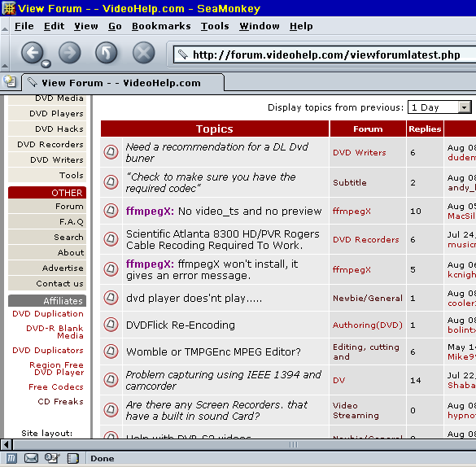Open the Edit menu
The image size is (476, 467).
pyautogui.click(x=54, y=26)
